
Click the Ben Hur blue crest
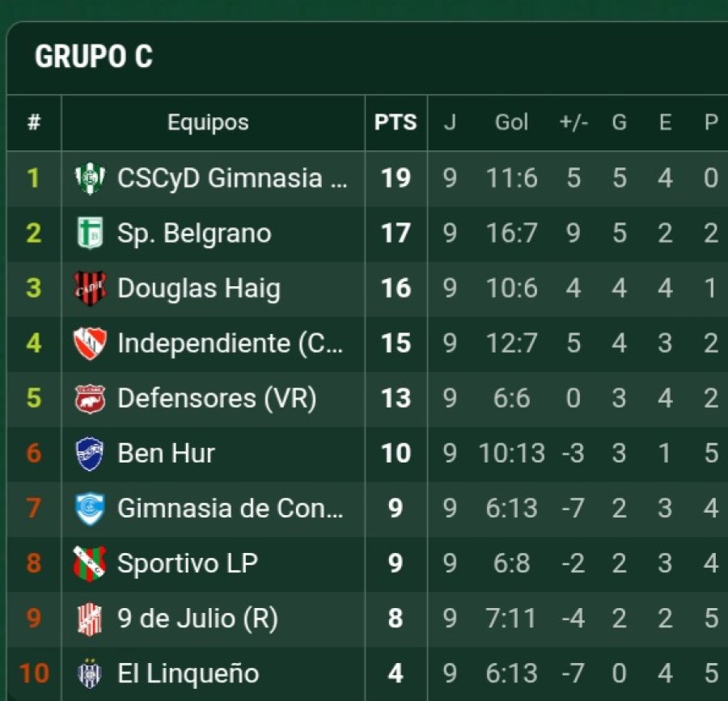tap(90, 453)
